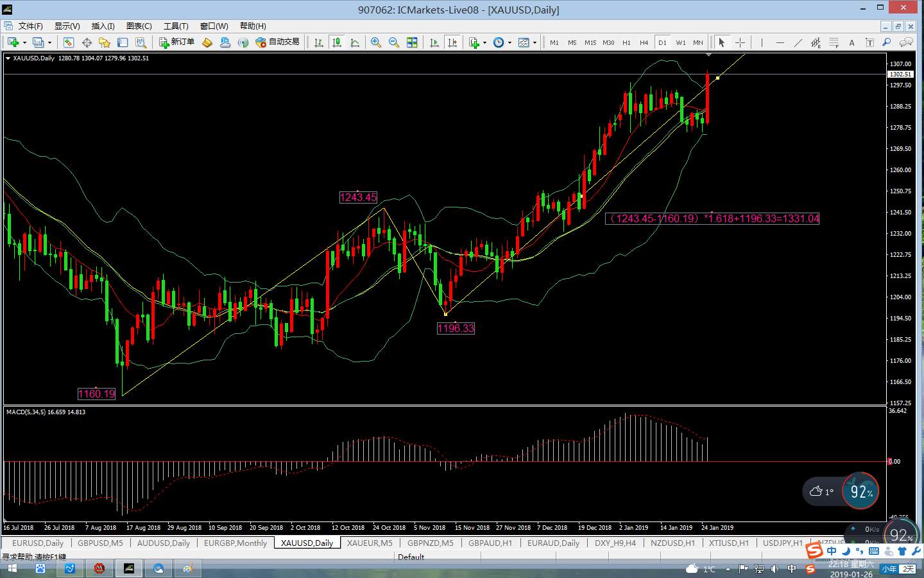
Task: Zoom out of the chart
Action: (x=394, y=42)
